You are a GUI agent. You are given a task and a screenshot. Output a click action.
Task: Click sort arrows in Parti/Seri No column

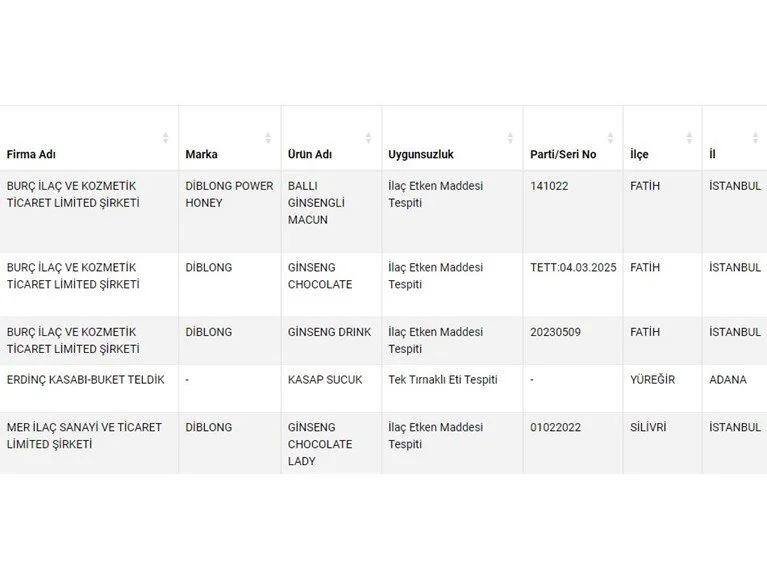click(x=610, y=138)
